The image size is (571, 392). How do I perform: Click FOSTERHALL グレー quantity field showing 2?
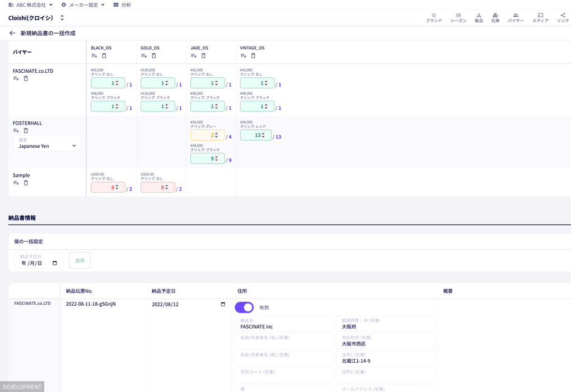pyautogui.click(x=208, y=135)
